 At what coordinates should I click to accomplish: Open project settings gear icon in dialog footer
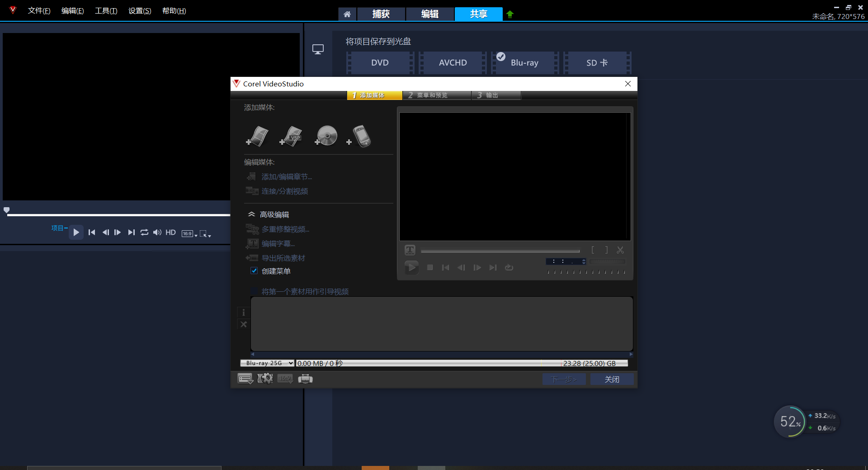click(265, 379)
